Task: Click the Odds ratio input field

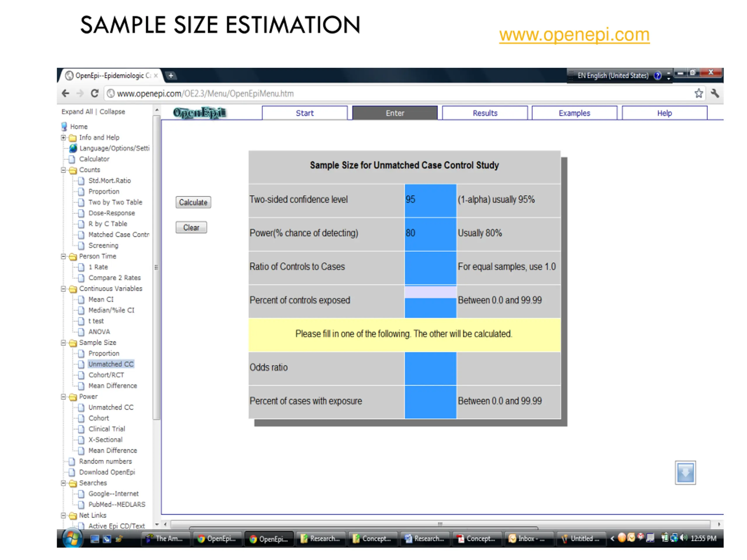Action: [x=431, y=368]
